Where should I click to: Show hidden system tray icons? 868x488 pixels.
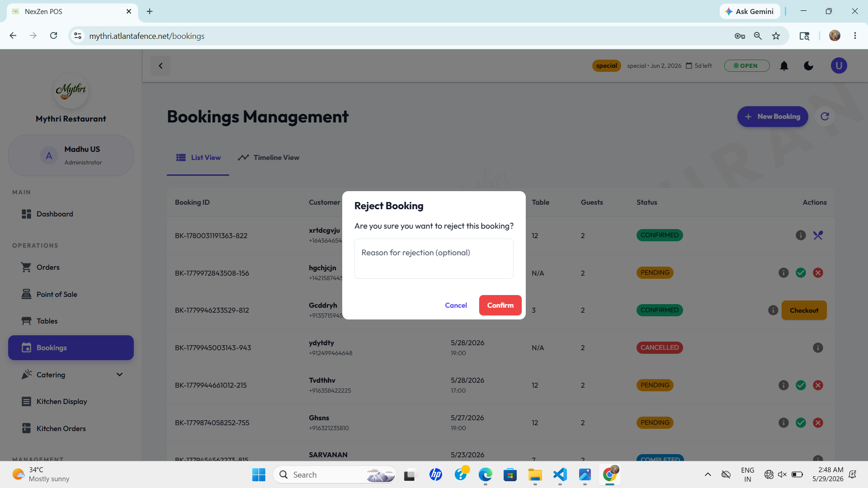coord(708,475)
